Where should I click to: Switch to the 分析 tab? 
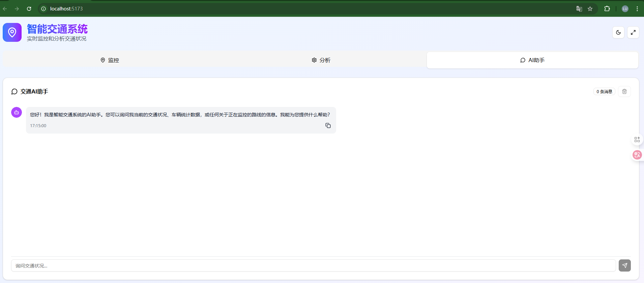(x=321, y=60)
